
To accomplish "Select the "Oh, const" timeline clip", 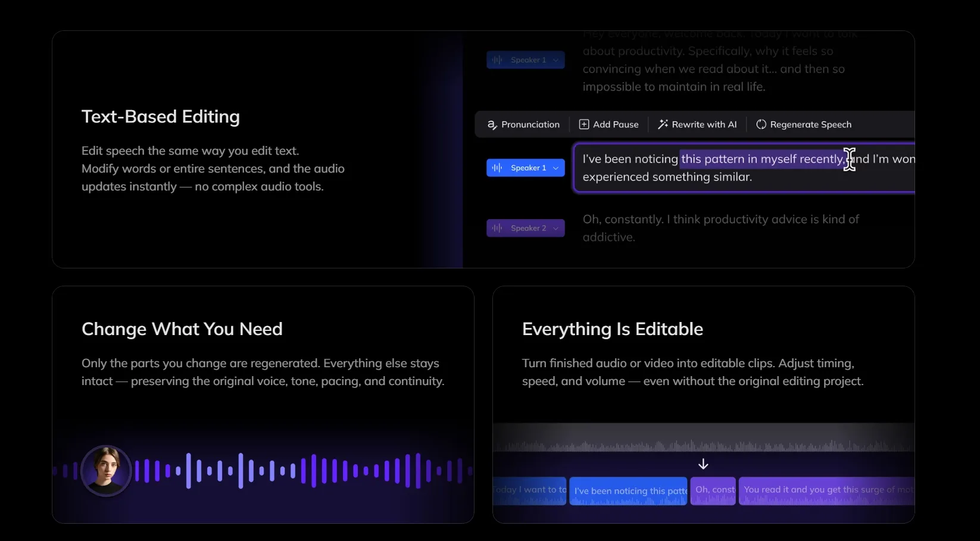I will (713, 491).
